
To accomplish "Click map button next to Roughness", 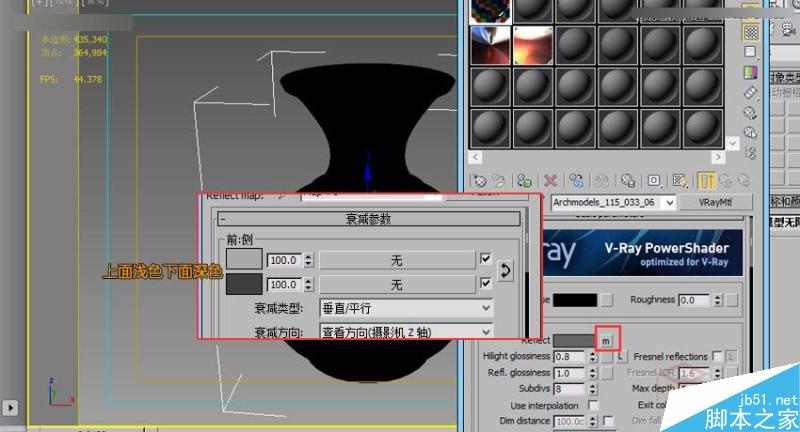I will tap(732, 300).
